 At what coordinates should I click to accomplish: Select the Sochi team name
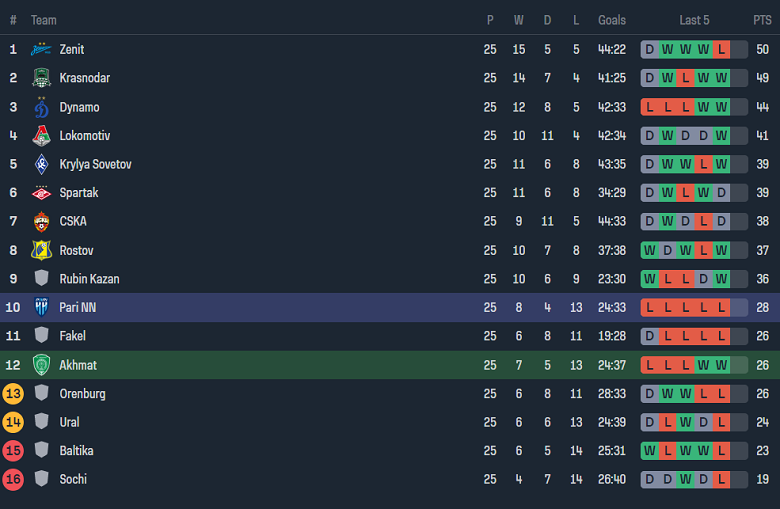(x=73, y=479)
